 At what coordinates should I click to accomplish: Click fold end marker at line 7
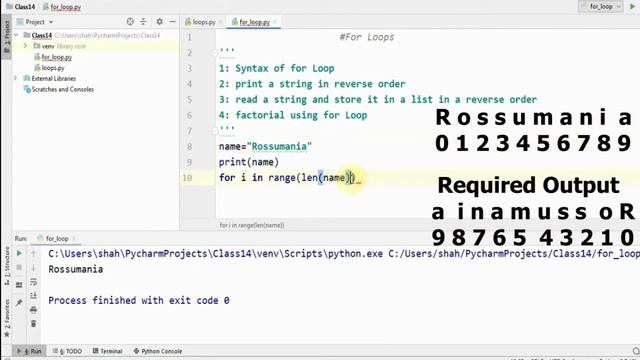[x=215, y=131]
